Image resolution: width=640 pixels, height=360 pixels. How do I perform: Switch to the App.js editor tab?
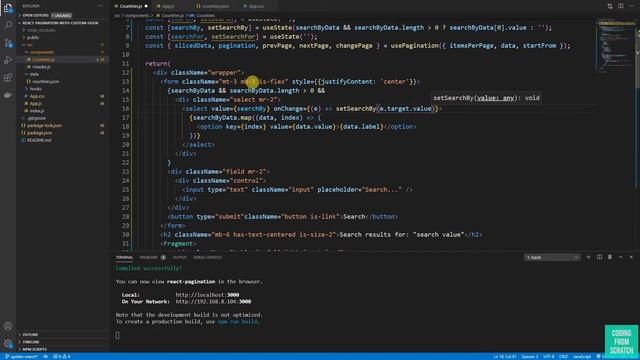(168, 6)
